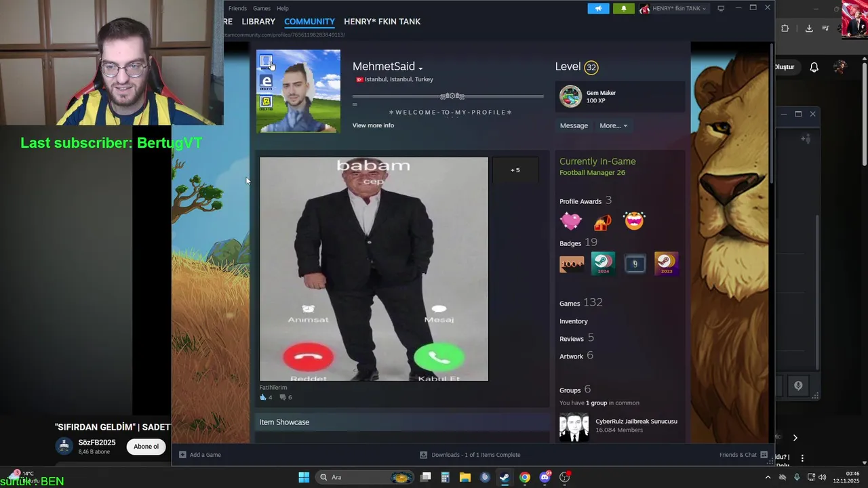Viewport: 868px width, 488px height.
Task: Open the Steam 2024 badge
Action: [603, 264]
